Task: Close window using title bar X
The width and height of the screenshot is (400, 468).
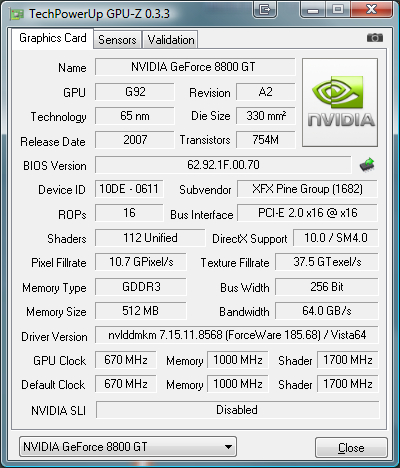Action: pyautogui.click(x=371, y=9)
